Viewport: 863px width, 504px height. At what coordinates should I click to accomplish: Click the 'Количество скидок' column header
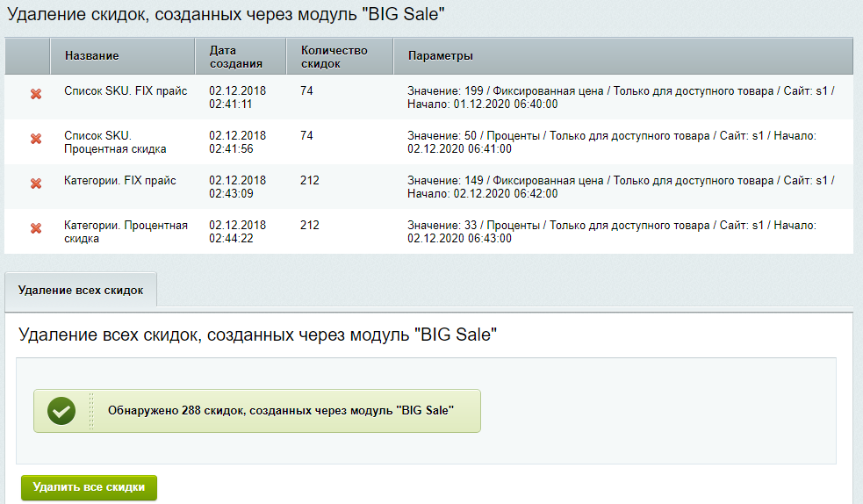click(334, 57)
